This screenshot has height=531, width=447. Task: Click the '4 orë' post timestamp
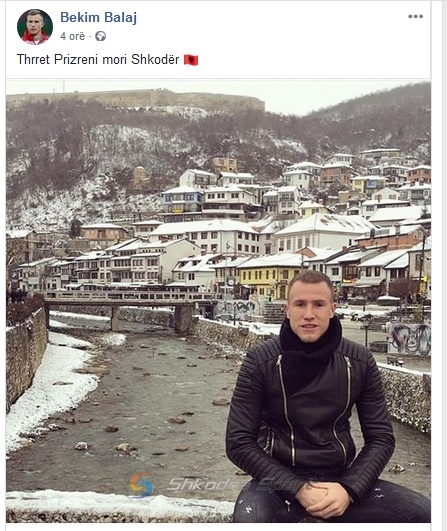pyautogui.click(x=73, y=36)
